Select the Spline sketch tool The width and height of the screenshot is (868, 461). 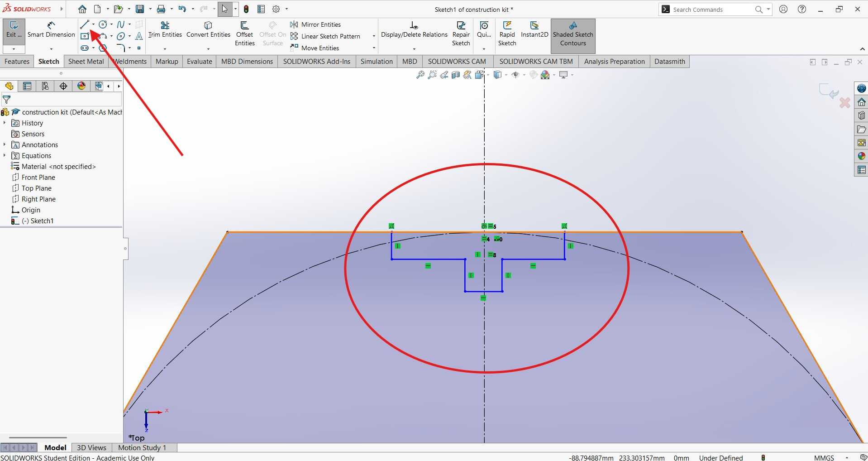pos(121,24)
